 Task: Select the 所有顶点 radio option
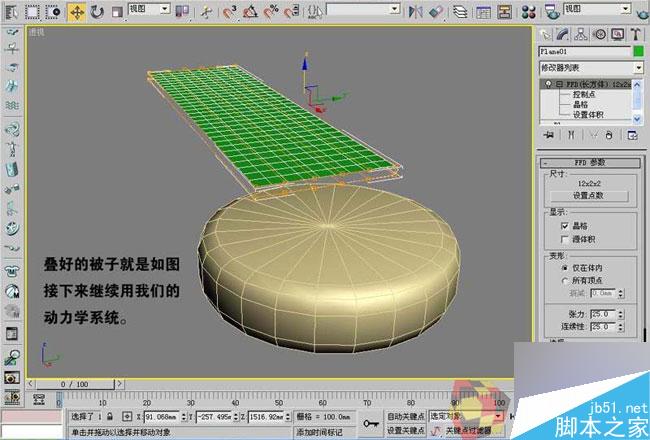click(565, 281)
